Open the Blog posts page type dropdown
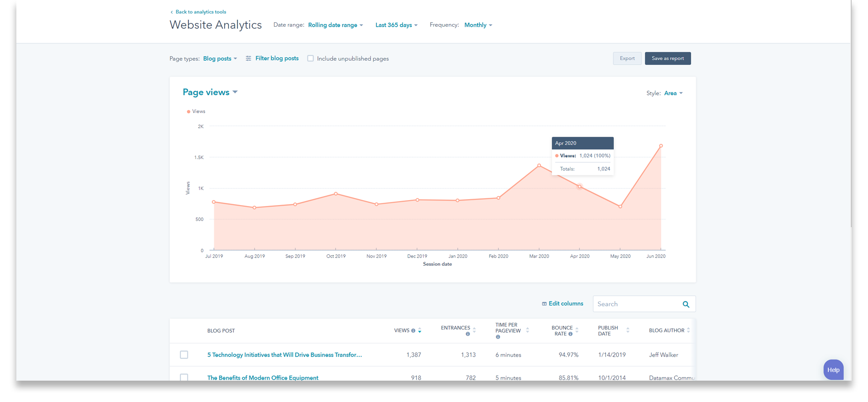The width and height of the screenshot is (868, 402). point(220,59)
